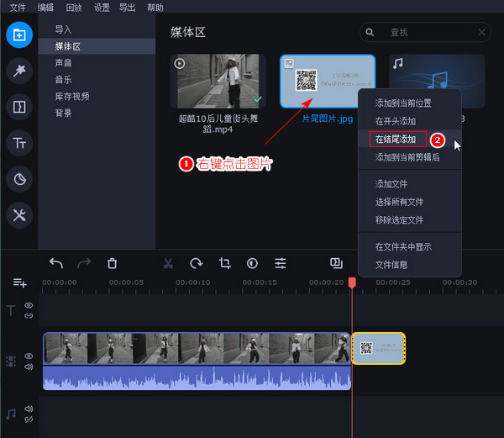
Task: Choose 选择所有文件 in context menu
Action: [x=410, y=202]
